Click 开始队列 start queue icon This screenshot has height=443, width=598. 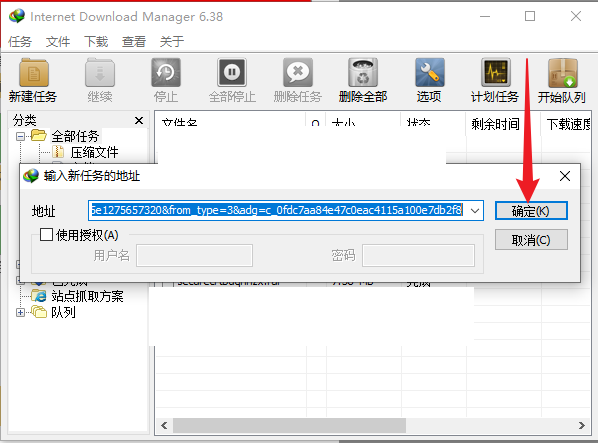[562, 72]
